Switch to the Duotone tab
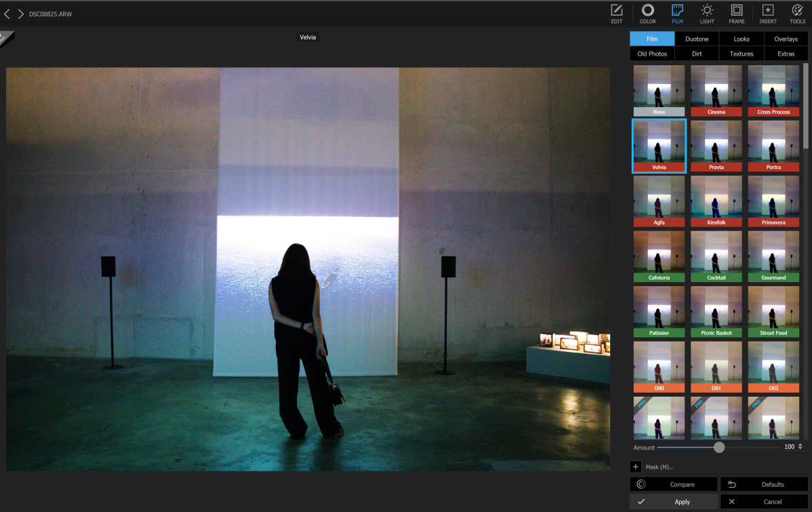 pos(697,39)
